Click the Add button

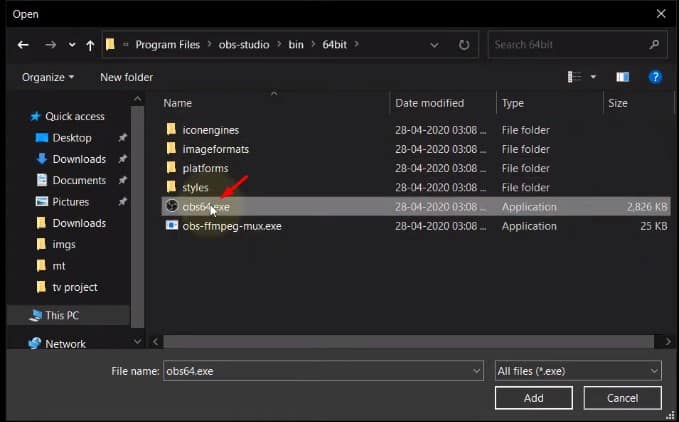point(534,398)
